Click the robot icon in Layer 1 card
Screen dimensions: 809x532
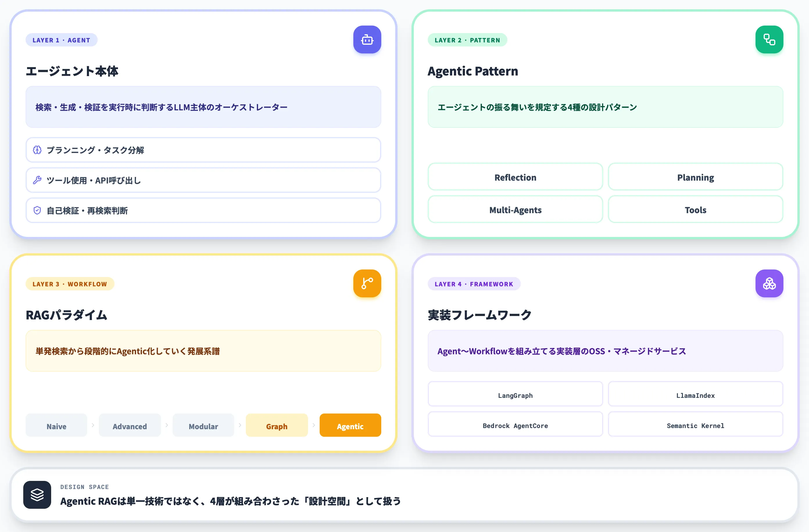click(x=367, y=39)
